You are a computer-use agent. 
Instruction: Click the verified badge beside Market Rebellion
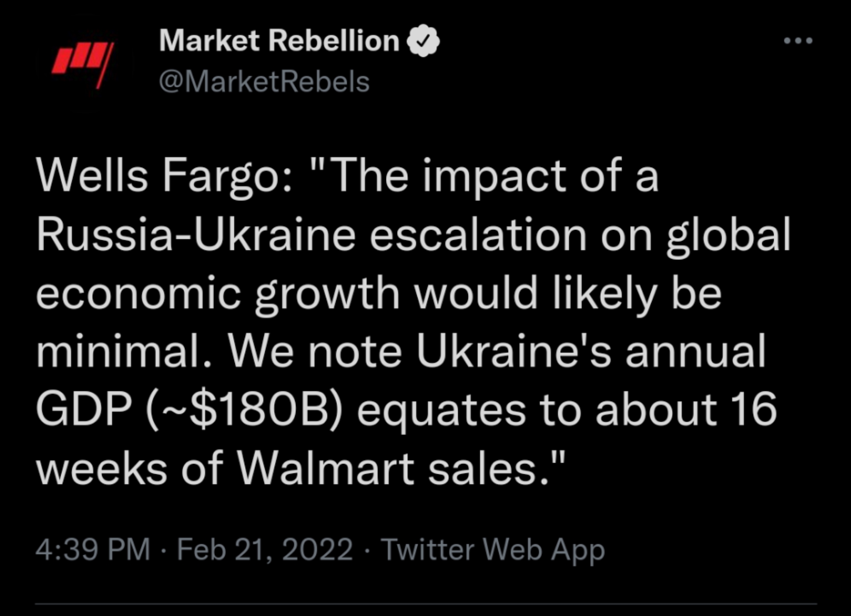tap(423, 41)
